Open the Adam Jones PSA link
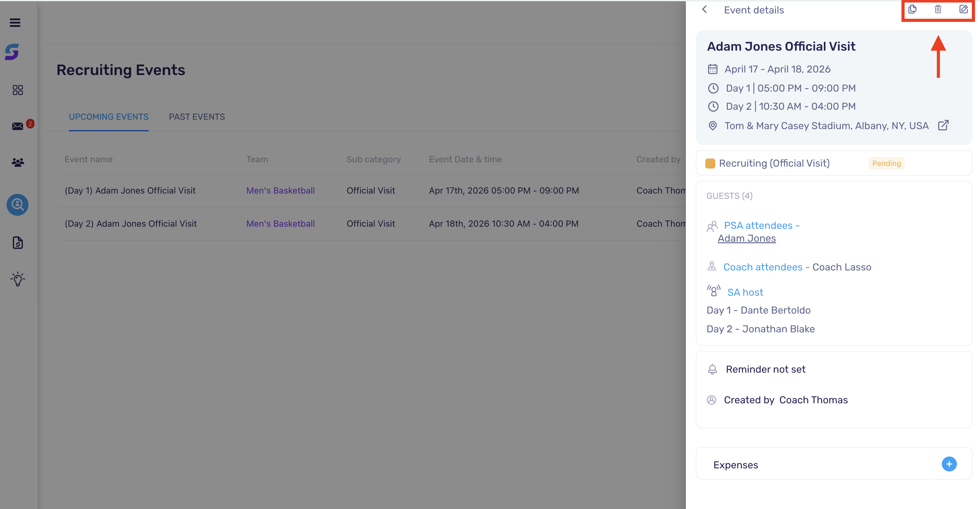980x509 pixels. (x=746, y=238)
